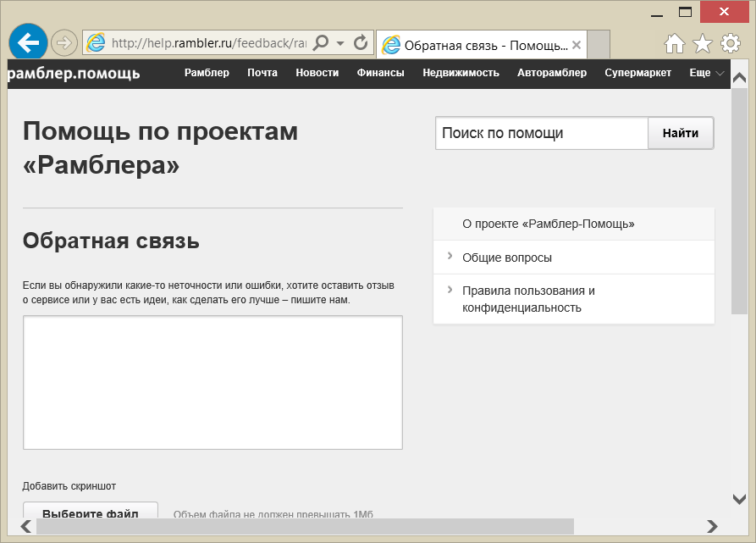Viewport: 756px width, 543px height.
Task: Open a new blank tab
Action: [599, 45]
